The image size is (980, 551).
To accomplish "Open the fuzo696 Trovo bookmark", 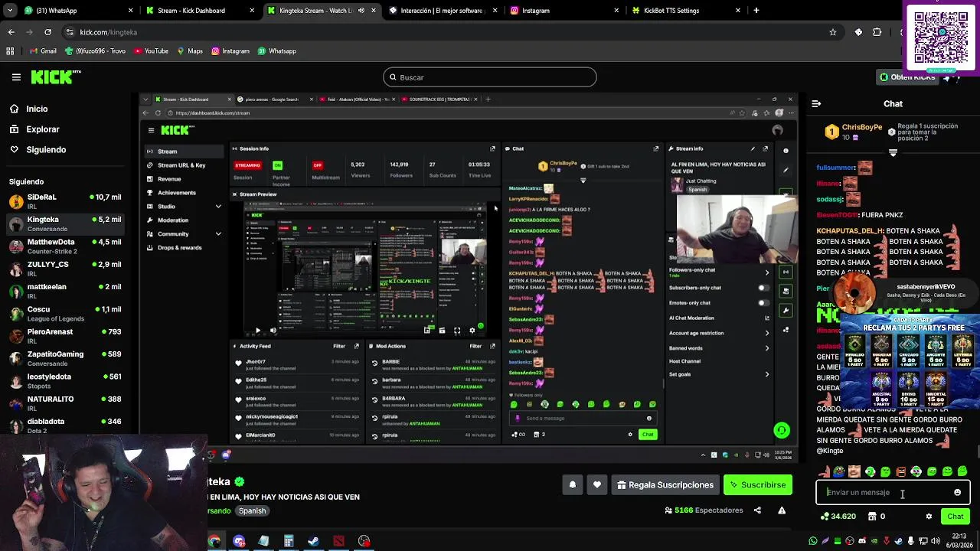I will [96, 51].
